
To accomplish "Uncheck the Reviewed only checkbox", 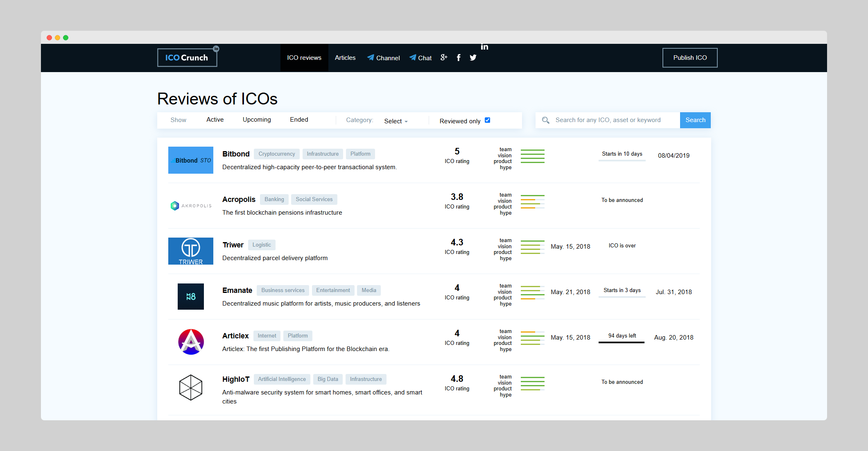I will coord(487,120).
